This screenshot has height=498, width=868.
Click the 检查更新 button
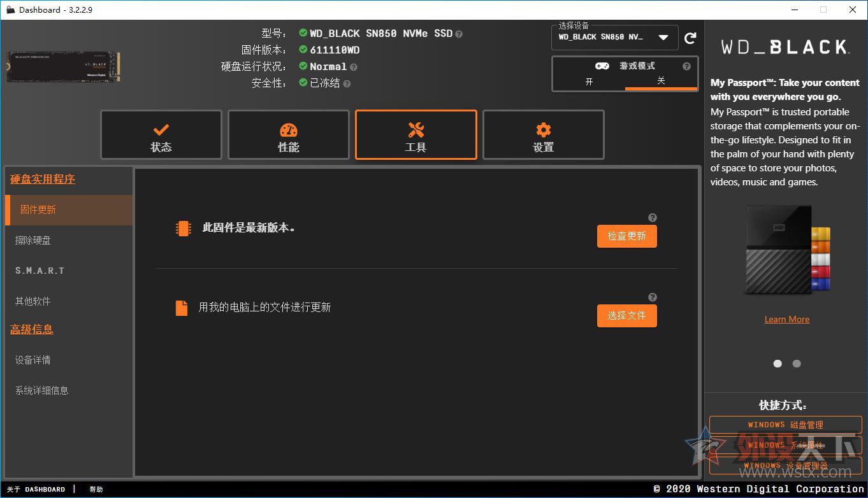(x=626, y=236)
